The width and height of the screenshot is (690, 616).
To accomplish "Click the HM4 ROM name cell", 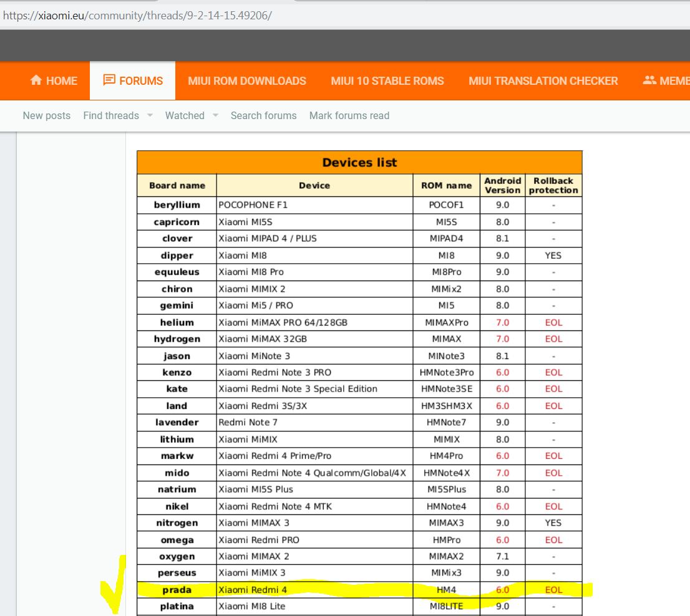I will (447, 590).
